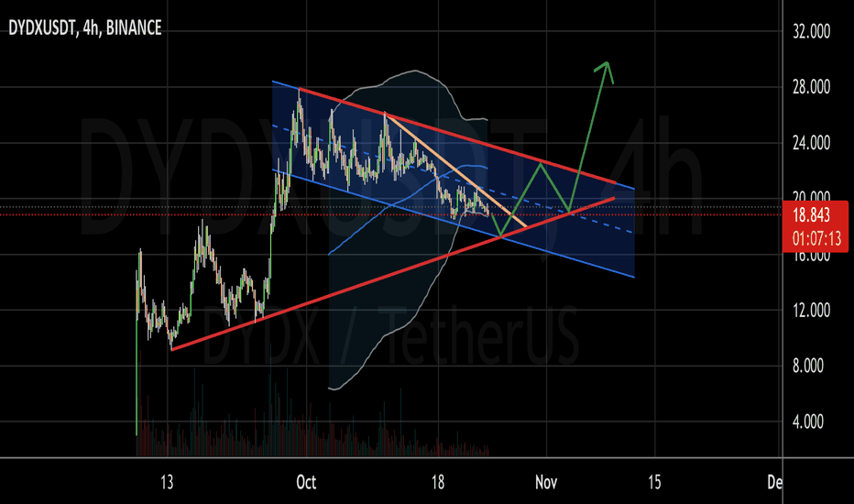The height and width of the screenshot is (504, 854).
Task: Click the 15 date label on time axis
Action: [x=654, y=482]
